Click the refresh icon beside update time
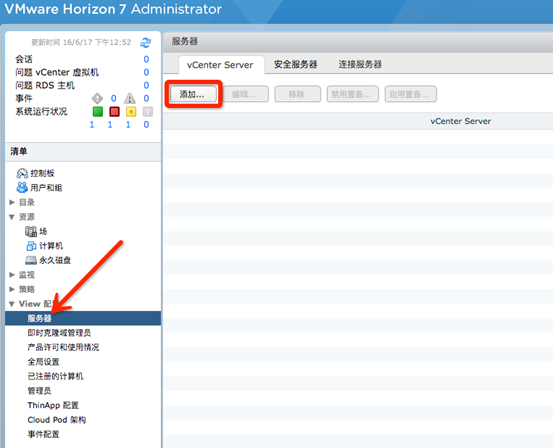The image size is (553, 448). coord(146,43)
